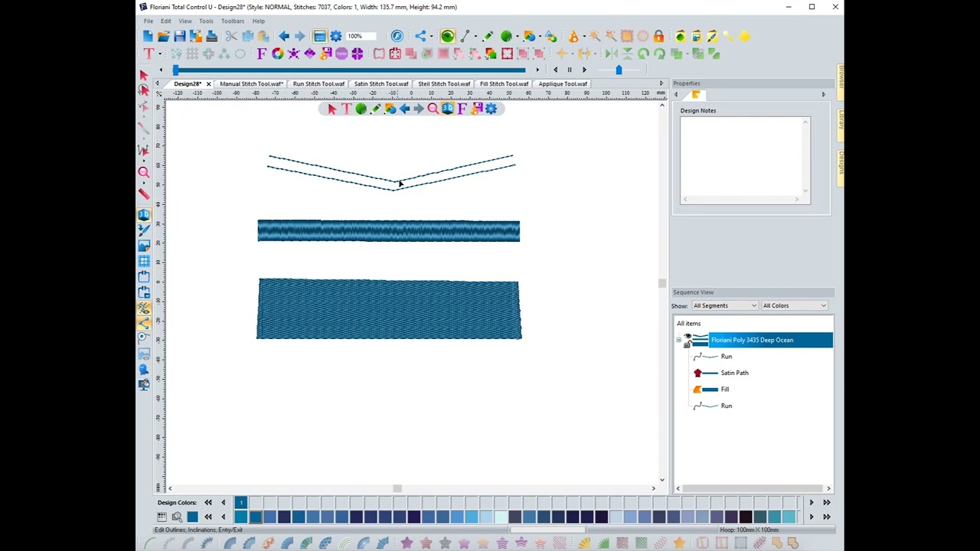The height and width of the screenshot is (551, 980).
Task: Pause the stitch simulation playback
Action: tap(570, 70)
